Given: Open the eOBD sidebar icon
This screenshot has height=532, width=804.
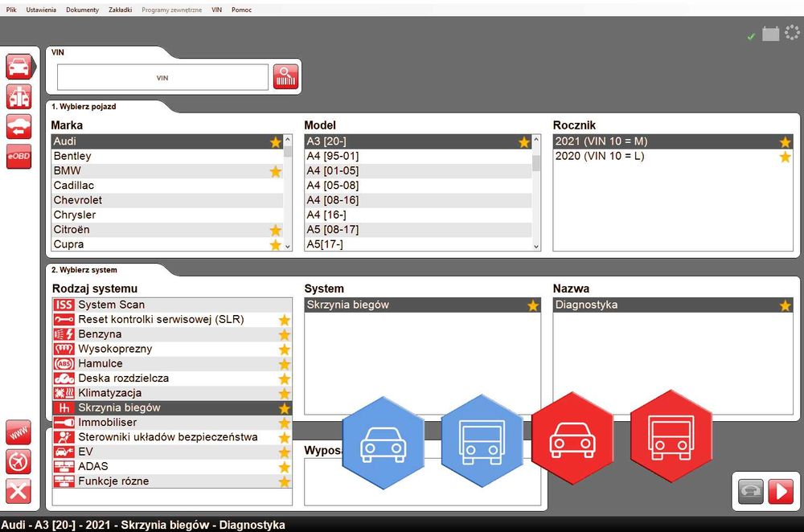Looking at the screenshot, I should click(x=19, y=157).
